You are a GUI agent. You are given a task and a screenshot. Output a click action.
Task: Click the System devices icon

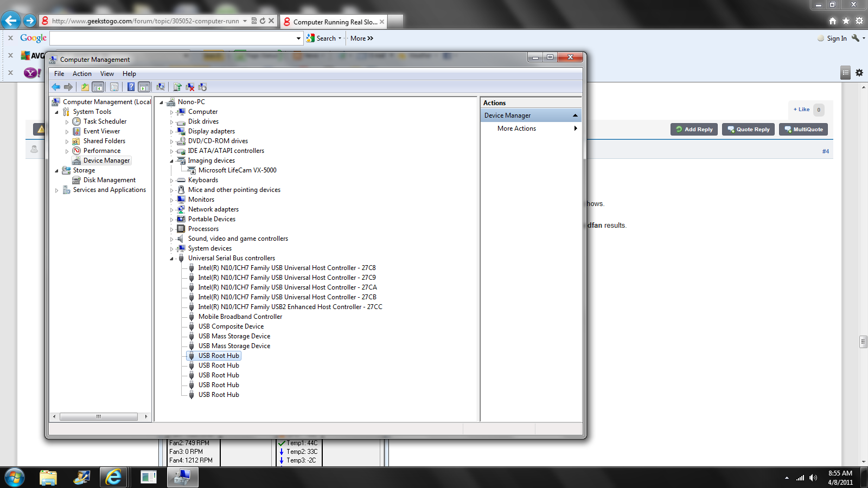pos(181,248)
